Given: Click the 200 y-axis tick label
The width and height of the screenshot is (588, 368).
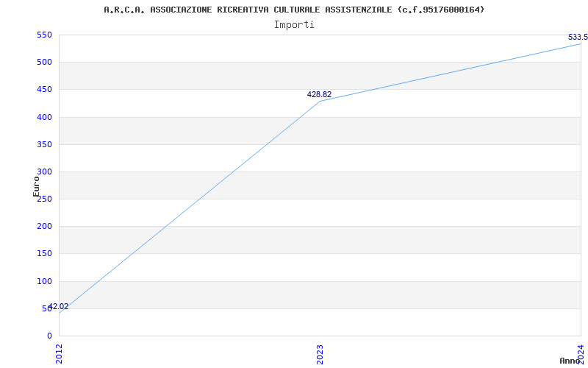Looking at the screenshot, I should coord(44,227).
